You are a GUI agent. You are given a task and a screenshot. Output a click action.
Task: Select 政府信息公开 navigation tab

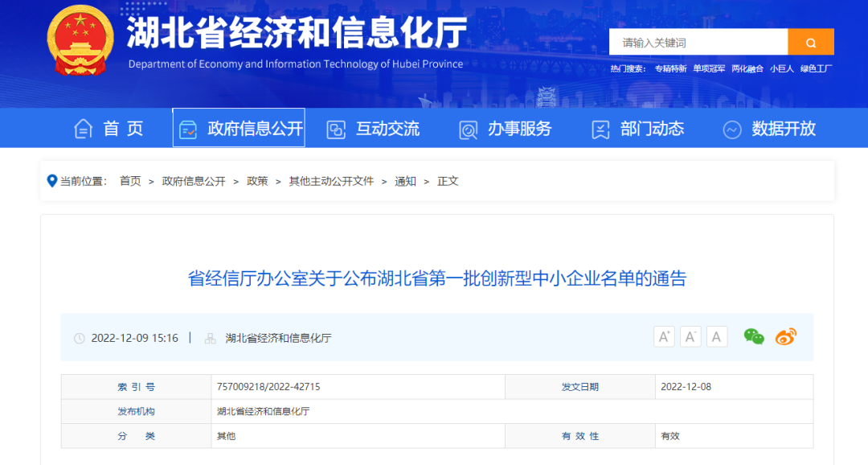[239, 129]
